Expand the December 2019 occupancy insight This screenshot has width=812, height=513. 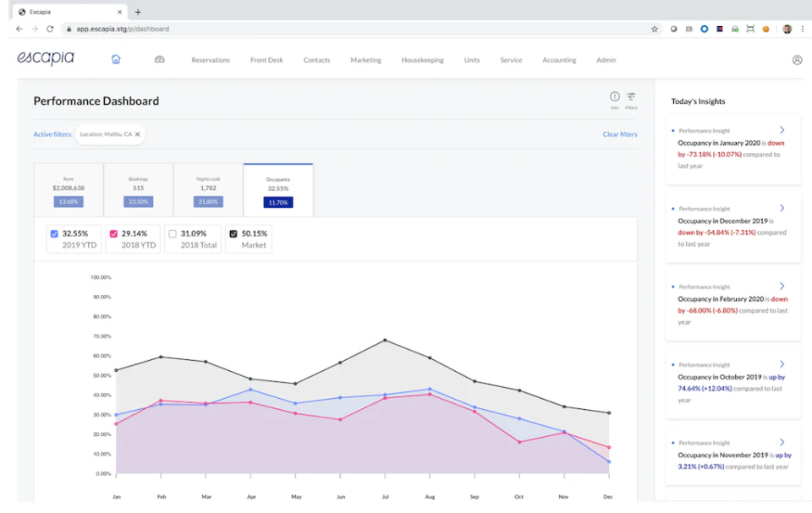tap(782, 208)
